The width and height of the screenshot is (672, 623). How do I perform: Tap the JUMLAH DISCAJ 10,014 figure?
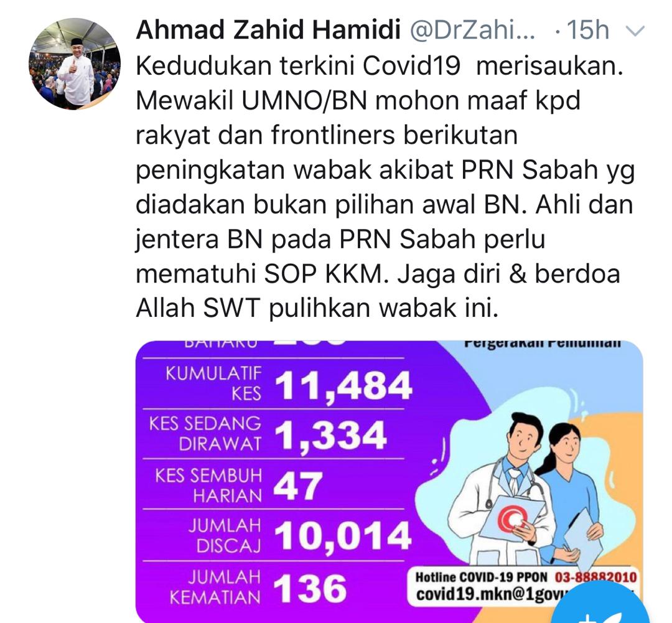[343, 536]
